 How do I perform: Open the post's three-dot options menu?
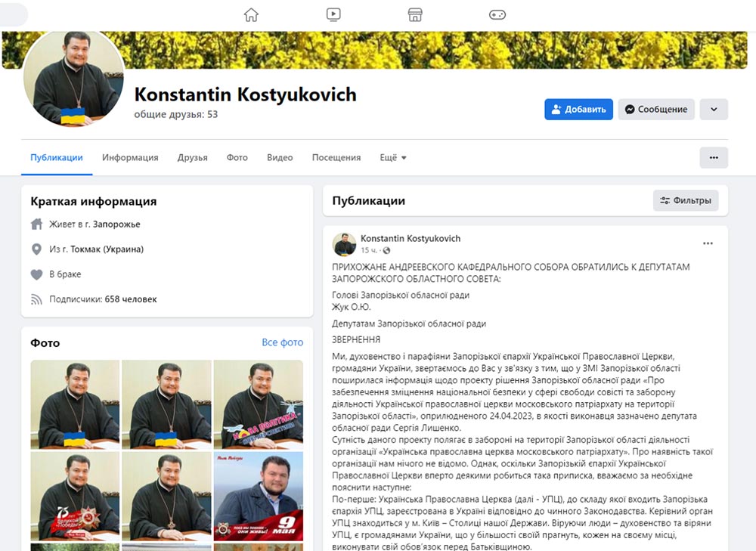708,243
